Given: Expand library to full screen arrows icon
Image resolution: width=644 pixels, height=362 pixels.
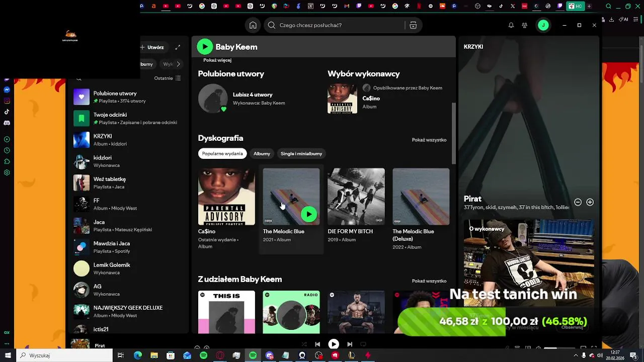Looking at the screenshot, I should 178,47.
